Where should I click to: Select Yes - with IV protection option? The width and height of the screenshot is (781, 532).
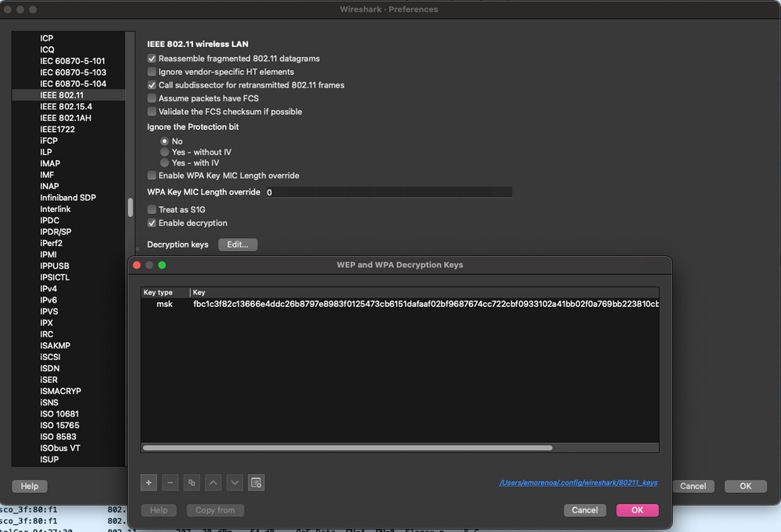click(164, 162)
